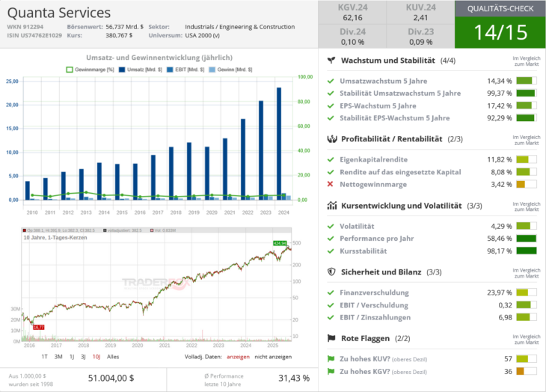Click the checkmark next to Volatilität

click(x=331, y=226)
